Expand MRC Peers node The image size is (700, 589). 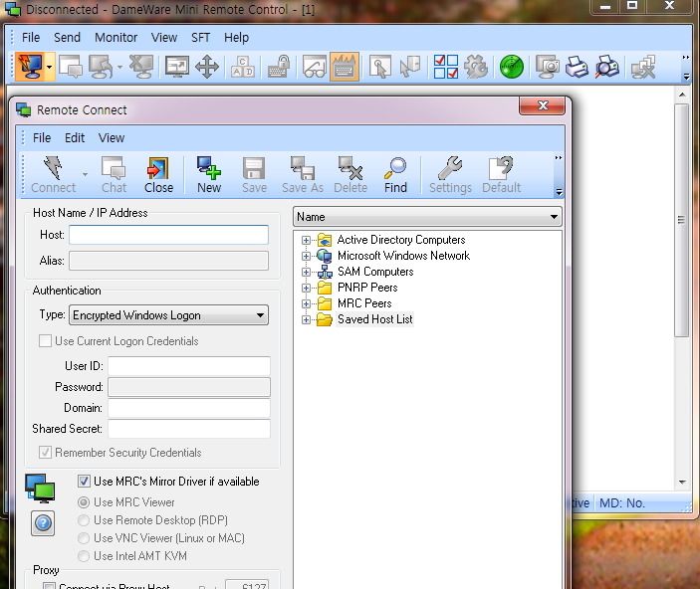(x=306, y=303)
